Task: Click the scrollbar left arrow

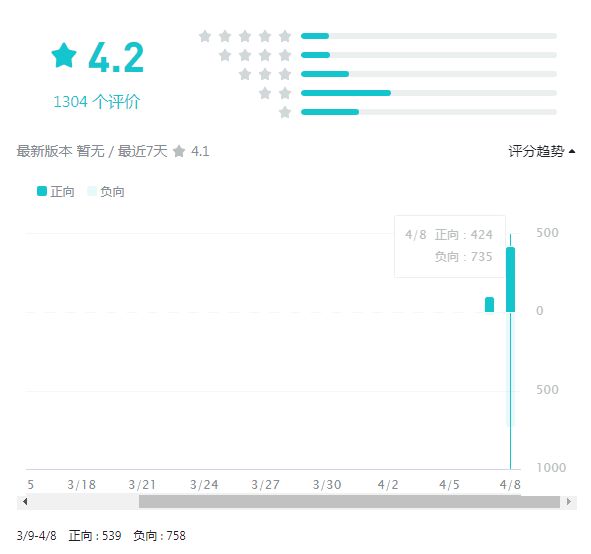Action: (x=25, y=502)
